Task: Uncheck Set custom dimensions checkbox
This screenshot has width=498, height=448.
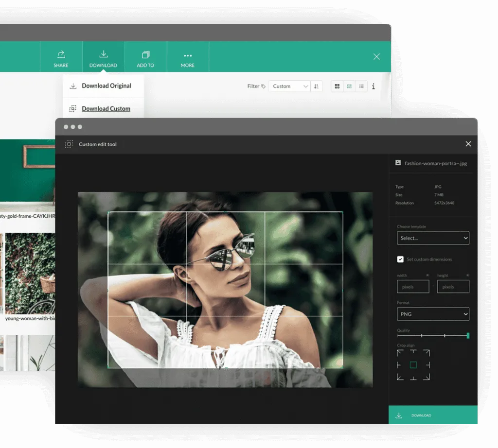Action: [400, 259]
